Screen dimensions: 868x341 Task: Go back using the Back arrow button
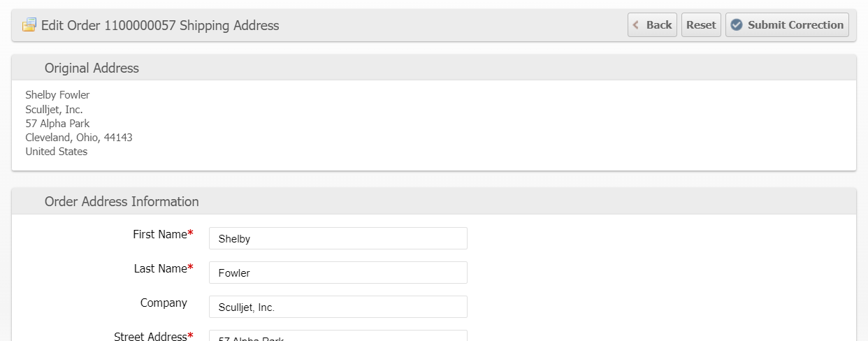652,25
